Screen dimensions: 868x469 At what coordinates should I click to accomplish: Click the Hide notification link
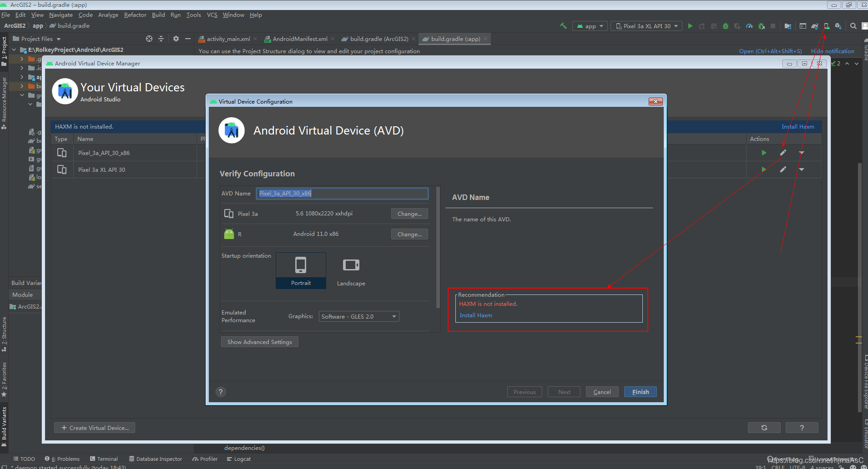(833, 51)
